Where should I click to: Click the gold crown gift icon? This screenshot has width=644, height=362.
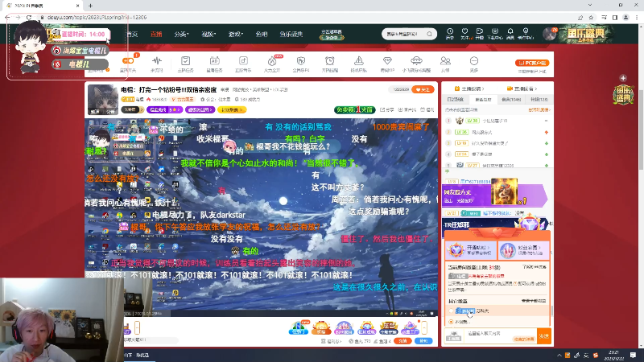click(388, 327)
